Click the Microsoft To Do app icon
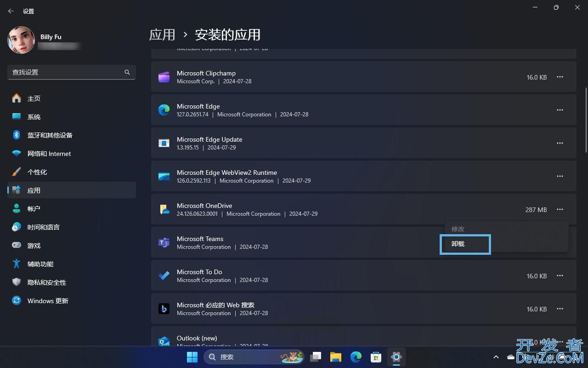This screenshot has height=368, width=588. pos(164,276)
